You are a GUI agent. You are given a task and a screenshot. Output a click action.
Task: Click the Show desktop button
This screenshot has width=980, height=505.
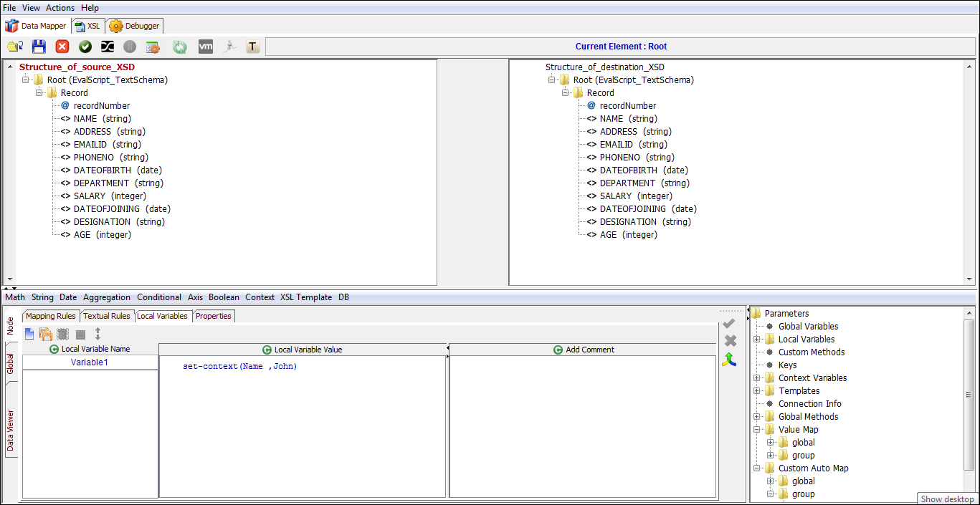[947, 499]
